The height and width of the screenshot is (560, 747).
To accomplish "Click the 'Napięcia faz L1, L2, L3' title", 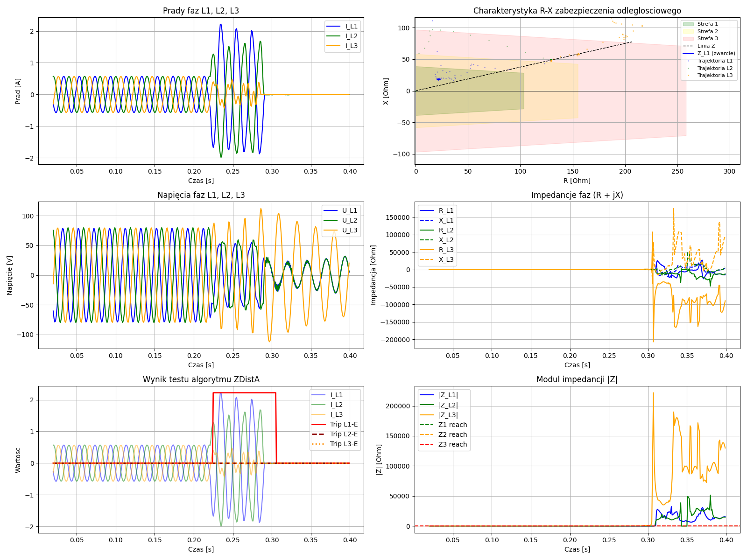I will (201, 195).
